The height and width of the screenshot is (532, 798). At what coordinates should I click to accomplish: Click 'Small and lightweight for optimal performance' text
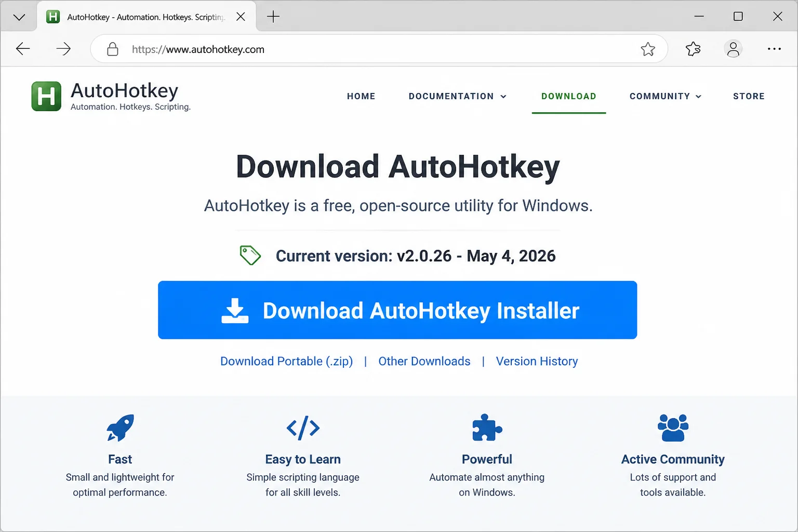[120, 485]
